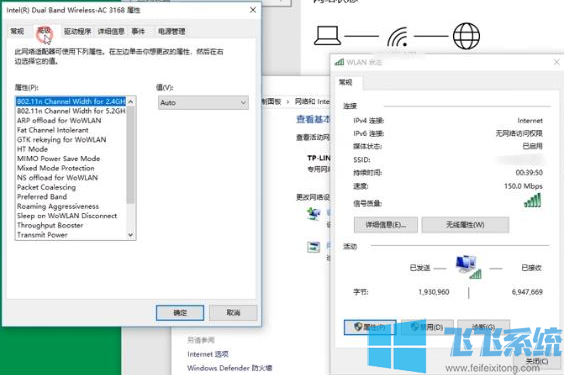Select Preferred Band property

[42, 197]
